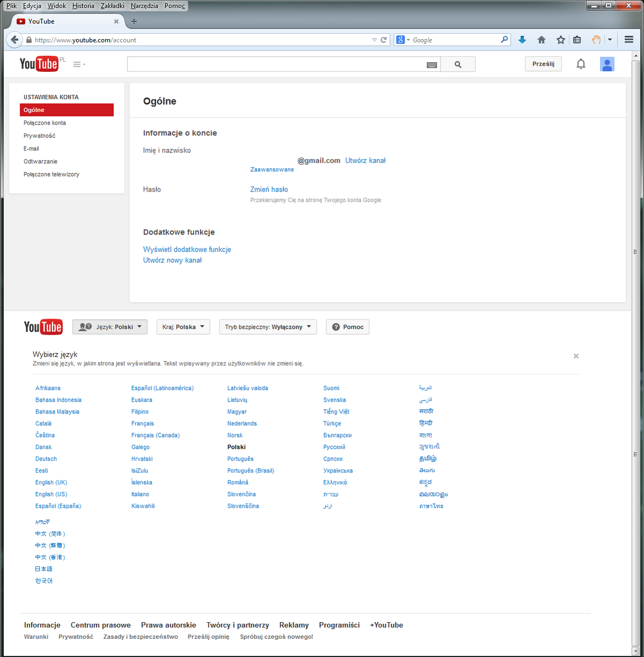
Task: Choose Italiano language
Action: [141, 494]
